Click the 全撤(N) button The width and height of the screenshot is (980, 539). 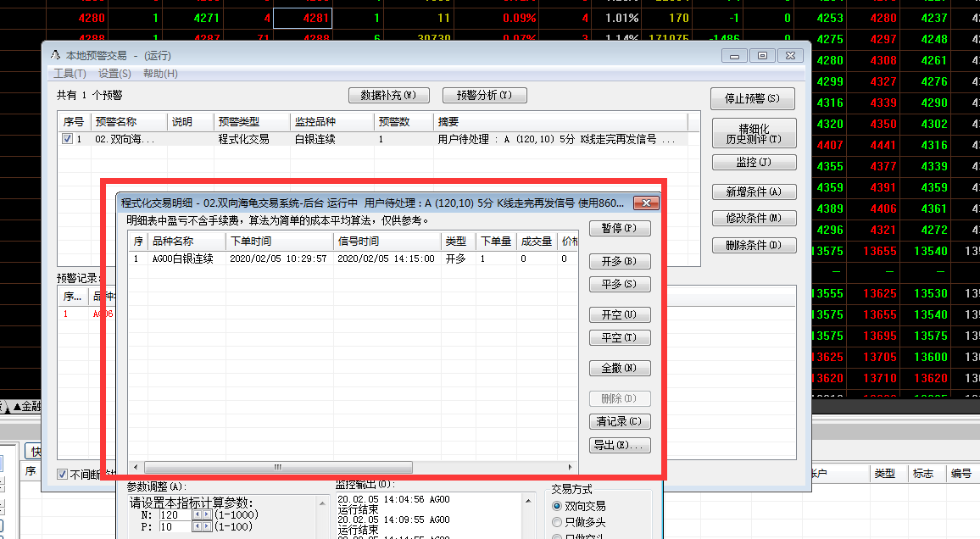620,369
